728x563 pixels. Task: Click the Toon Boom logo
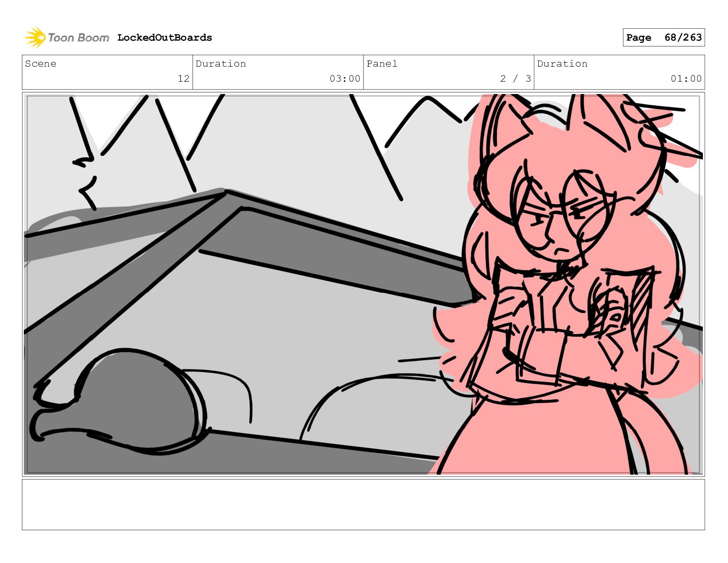click(x=66, y=38)
